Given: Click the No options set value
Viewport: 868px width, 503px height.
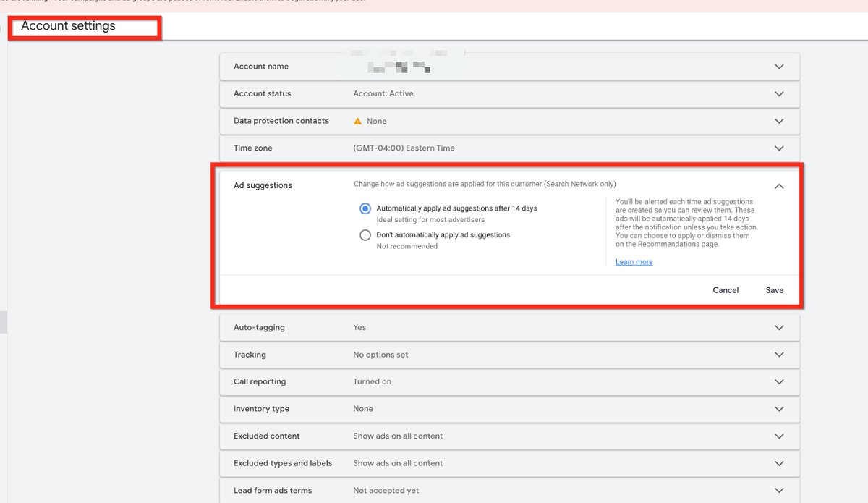Looking at the screenshot, I should [380, 355].
